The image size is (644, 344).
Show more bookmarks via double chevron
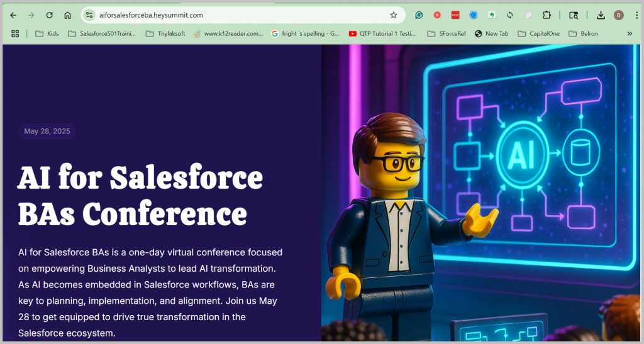click(630, 34)
